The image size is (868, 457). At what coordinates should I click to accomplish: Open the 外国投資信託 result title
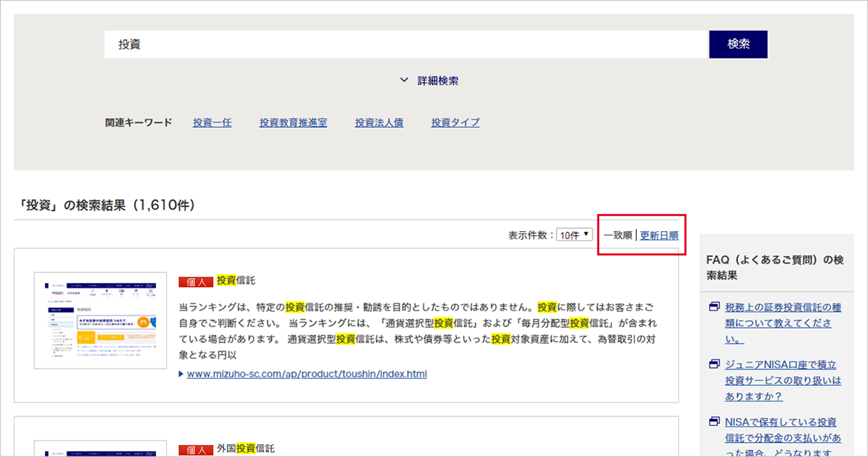[245, 448]
